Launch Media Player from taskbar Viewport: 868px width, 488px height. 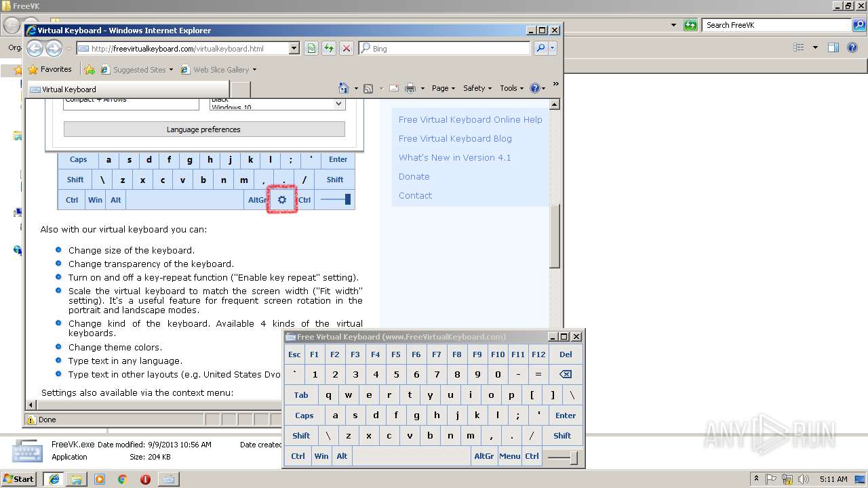pyautogui.click(x=100, y=479)
